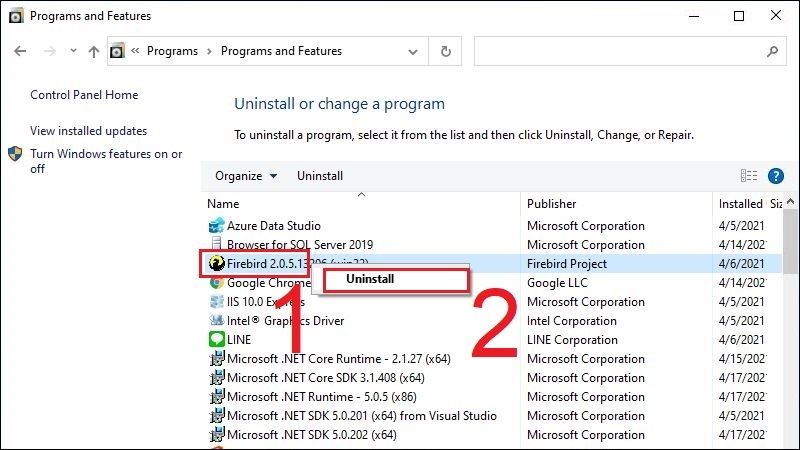800x450 pixels.
Task: Select Microsoft .NET Core Runtime - 2.1.27 (x64)
Action: point(339,359)
